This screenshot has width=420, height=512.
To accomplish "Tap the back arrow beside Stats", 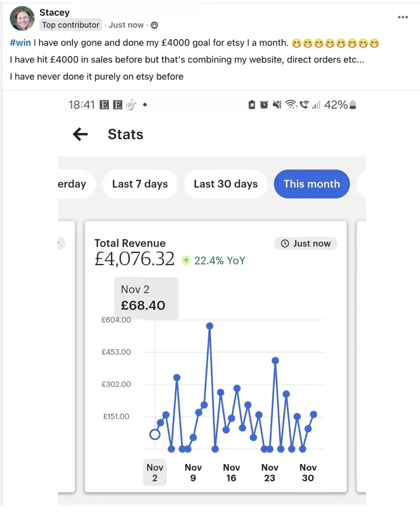I will [x=80, y=135].
